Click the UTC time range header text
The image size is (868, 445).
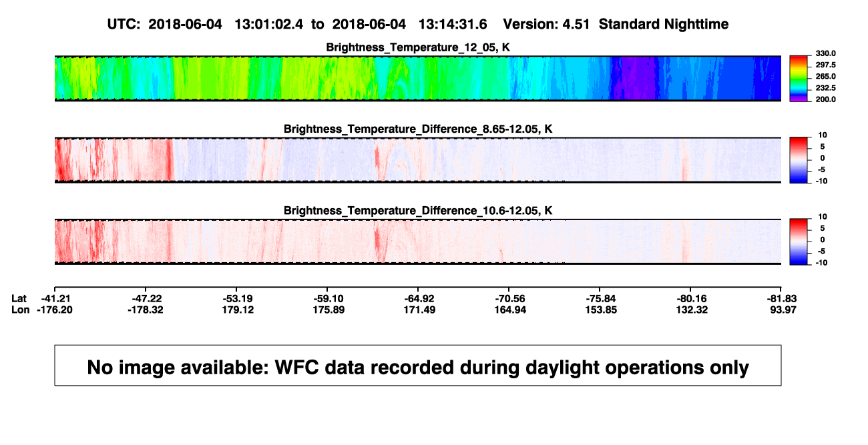point(297,25)
